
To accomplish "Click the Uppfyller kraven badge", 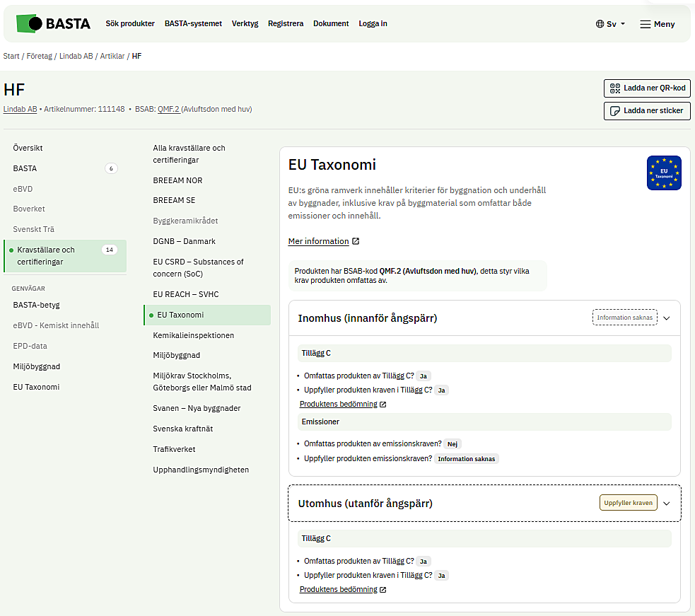I will coord(628,503).
